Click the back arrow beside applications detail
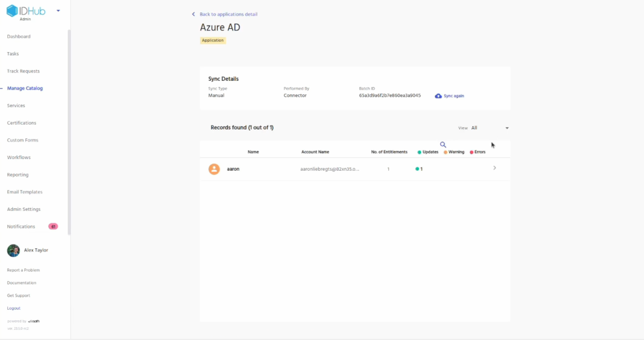Viewport: 644px width, 340px height. (x=193, y=14)
